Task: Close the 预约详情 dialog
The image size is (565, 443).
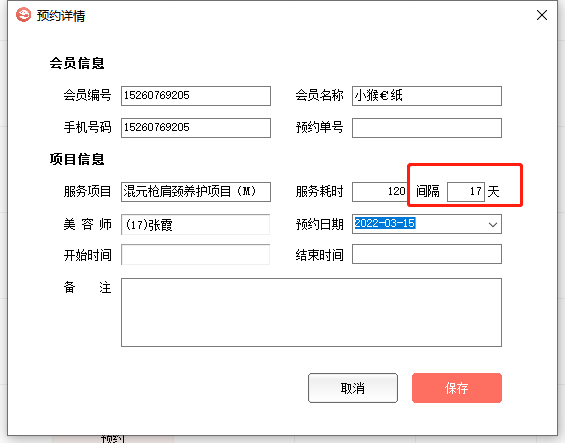Action: coord(542,15)
